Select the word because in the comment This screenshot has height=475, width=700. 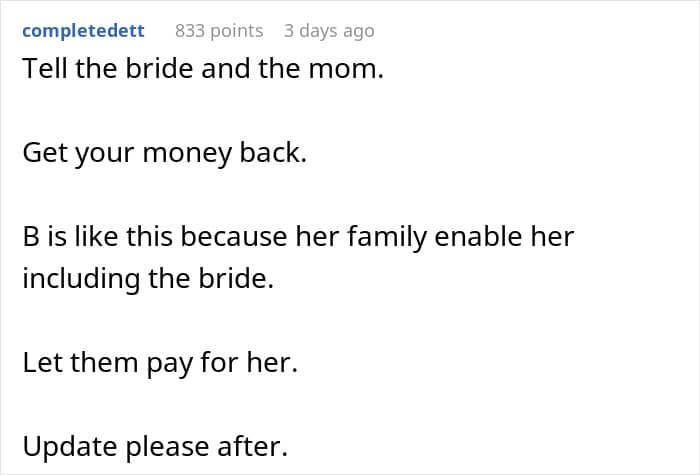tap(234, 236)
